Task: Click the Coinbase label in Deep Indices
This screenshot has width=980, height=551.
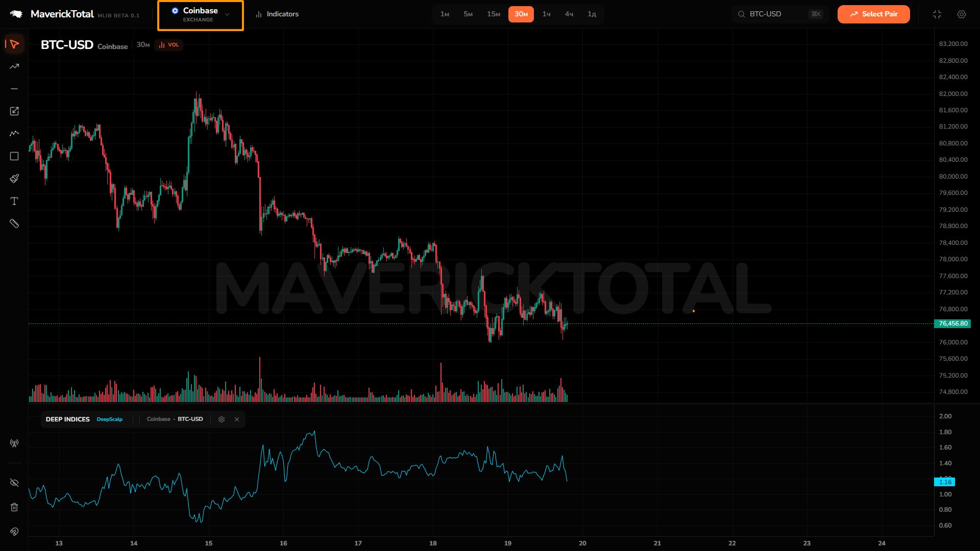Action: coord(159,419)
